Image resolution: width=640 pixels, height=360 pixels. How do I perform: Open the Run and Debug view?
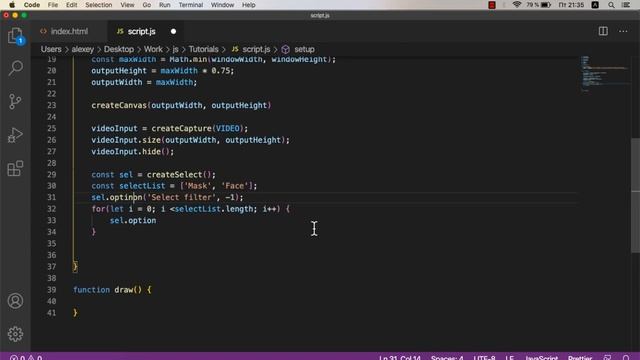click(15, 135)
